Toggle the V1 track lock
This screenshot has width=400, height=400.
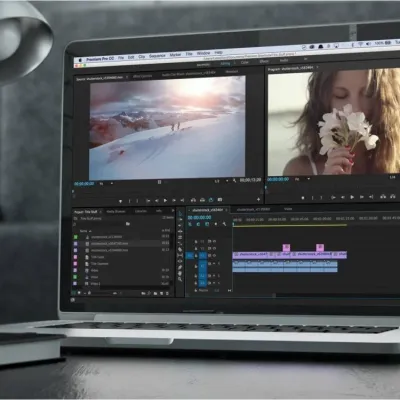pyautogui.click(x=196, y=256)
